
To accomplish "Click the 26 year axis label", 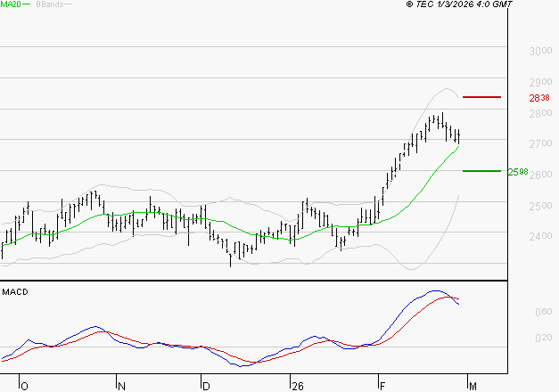I will (x=298, y=387).
